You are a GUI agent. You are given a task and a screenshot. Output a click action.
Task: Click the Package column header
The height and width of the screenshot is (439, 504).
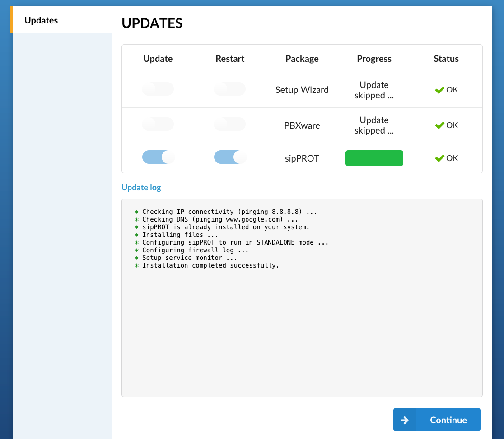302,59
